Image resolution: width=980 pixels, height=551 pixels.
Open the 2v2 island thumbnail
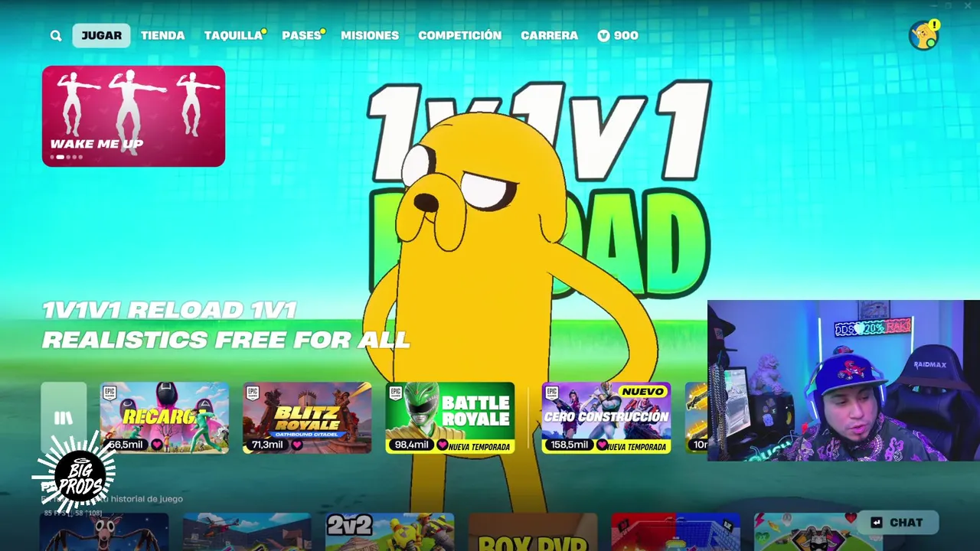click(390, 532)
